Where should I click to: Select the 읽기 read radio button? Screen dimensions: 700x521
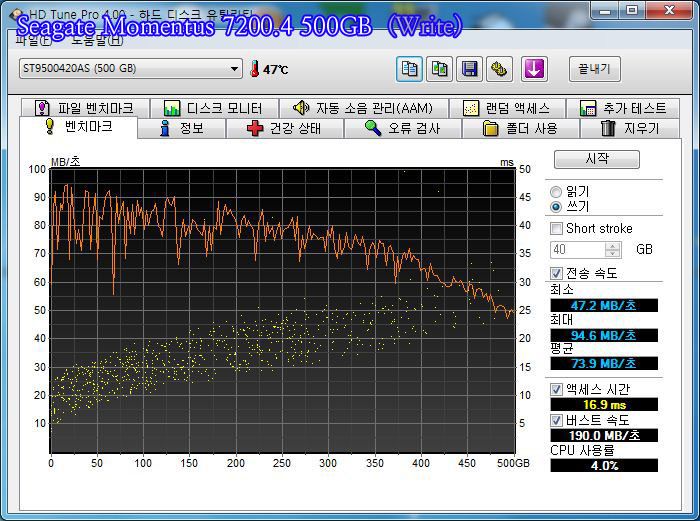(x=556, y=192)
